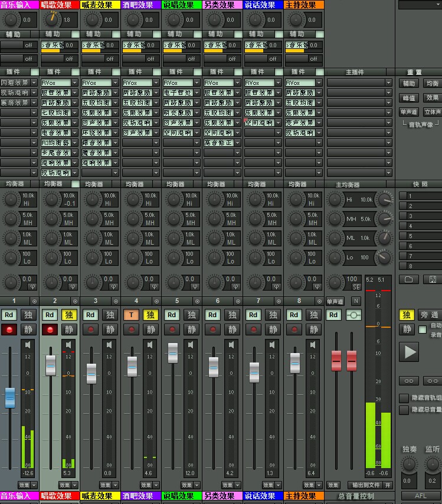Mute track 3 with the 静 button

click(110, 330)
